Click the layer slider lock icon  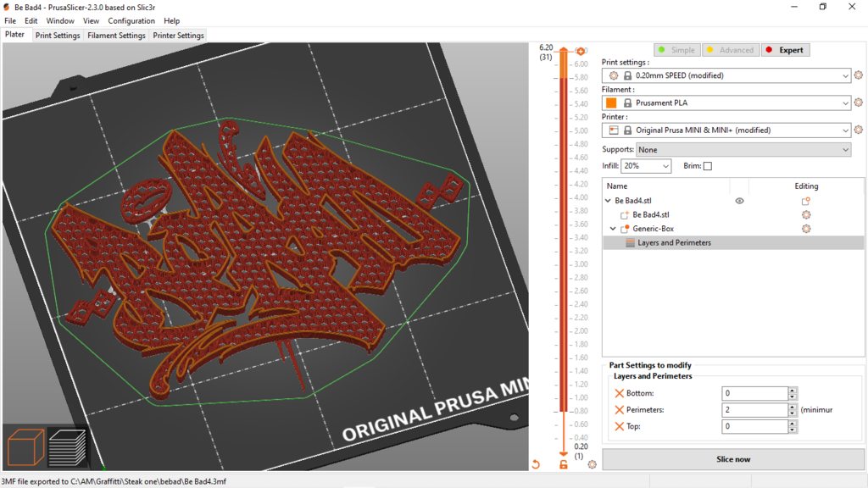564,464
